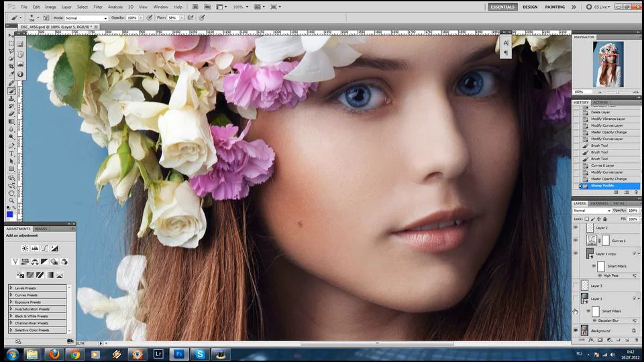
Task: Open the Layer menu
Action: coord(66,7)
